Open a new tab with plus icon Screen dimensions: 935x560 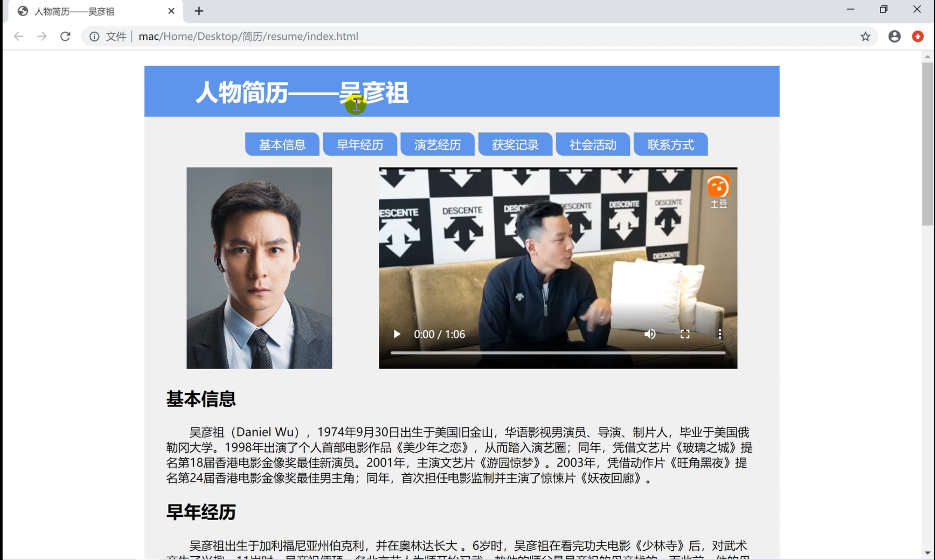[199, 11]
